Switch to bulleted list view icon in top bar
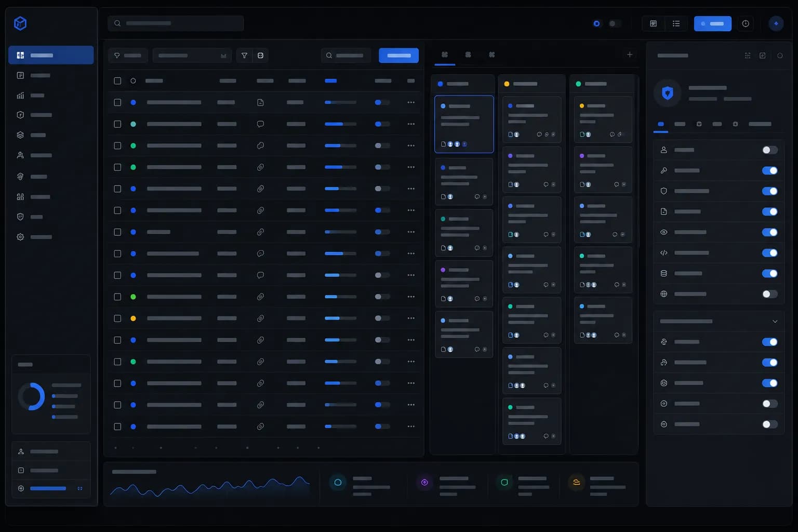 [x=676, y=23]
